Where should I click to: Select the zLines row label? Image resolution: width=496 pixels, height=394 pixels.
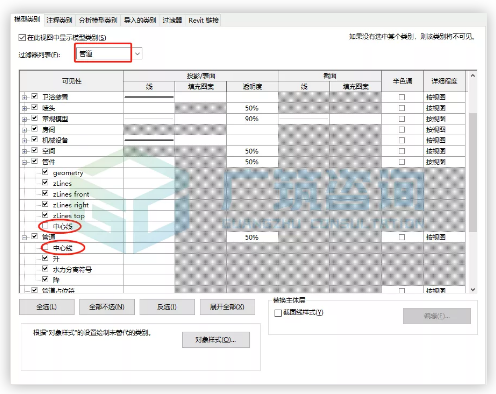tap(62, 183)
